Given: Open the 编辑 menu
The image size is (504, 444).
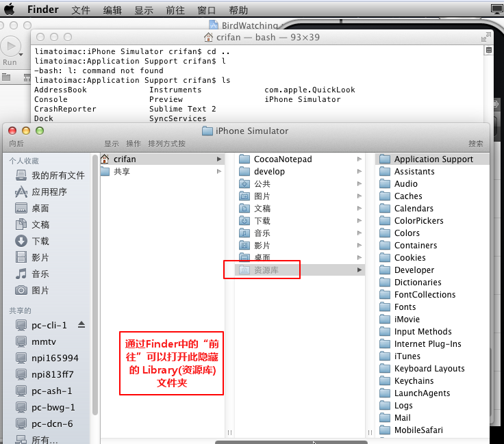Looking at the screenshot, I should (112, 10).
